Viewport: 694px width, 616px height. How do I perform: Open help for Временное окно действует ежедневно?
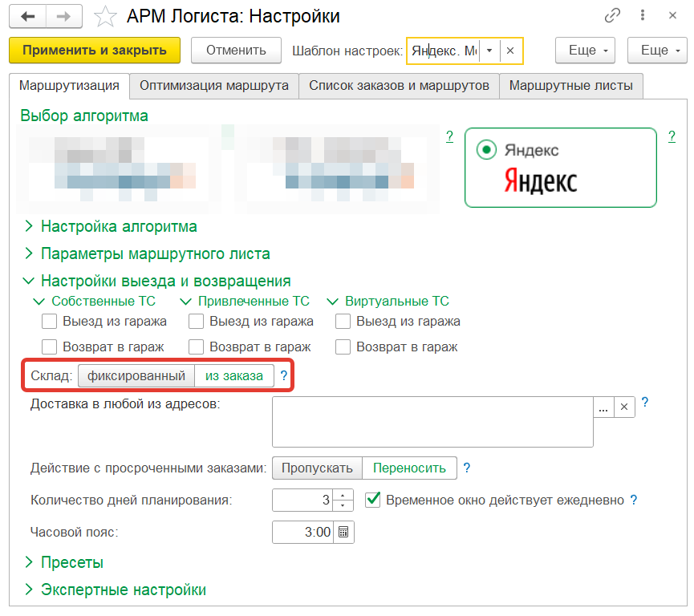click(x=633, y=500)
